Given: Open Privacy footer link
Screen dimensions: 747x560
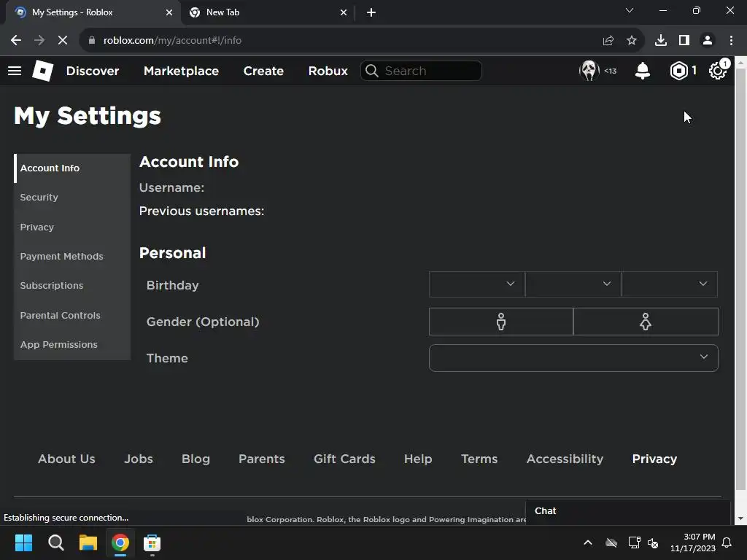Looking at the screenshot, I should (654, 459).
